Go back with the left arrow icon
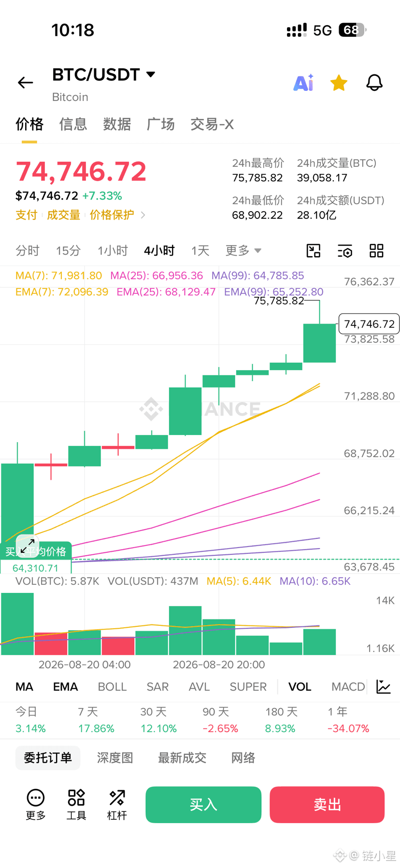This screenshot has width=400, height=868. pos(25,83)
